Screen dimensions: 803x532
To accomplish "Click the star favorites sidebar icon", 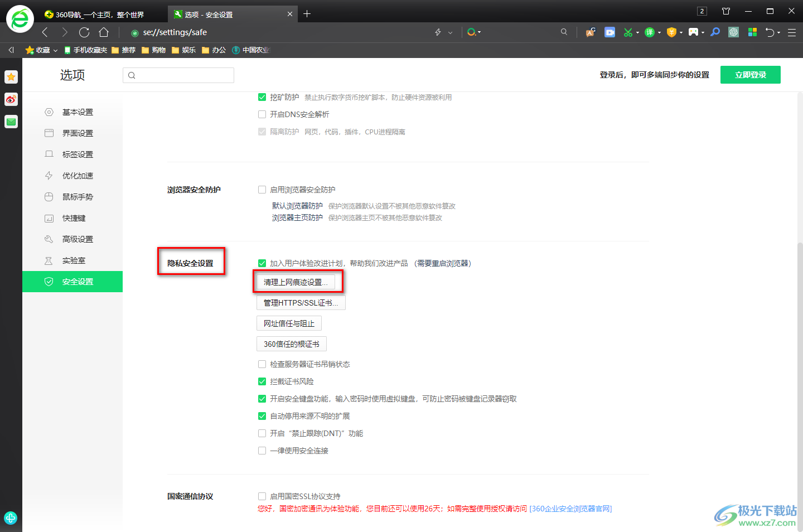I will pos(11,77).
